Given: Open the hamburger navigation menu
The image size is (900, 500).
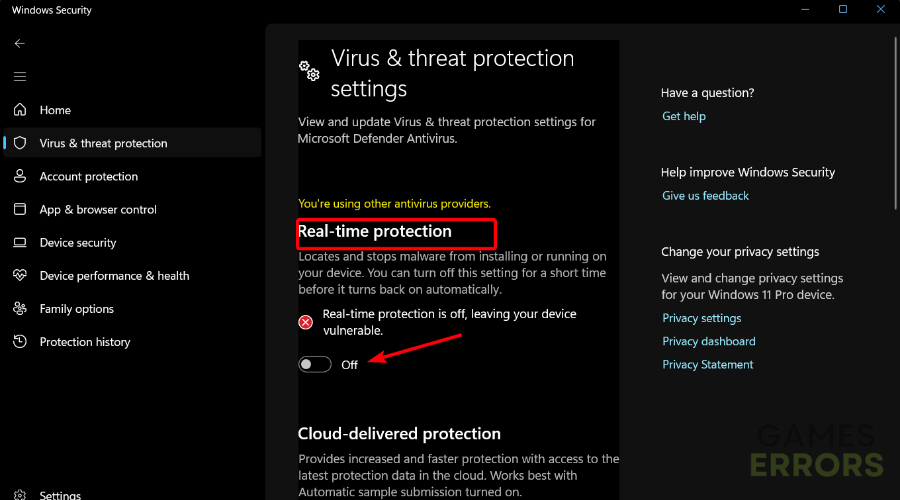Looking at the screenshot, I should [x=19, y=76].
